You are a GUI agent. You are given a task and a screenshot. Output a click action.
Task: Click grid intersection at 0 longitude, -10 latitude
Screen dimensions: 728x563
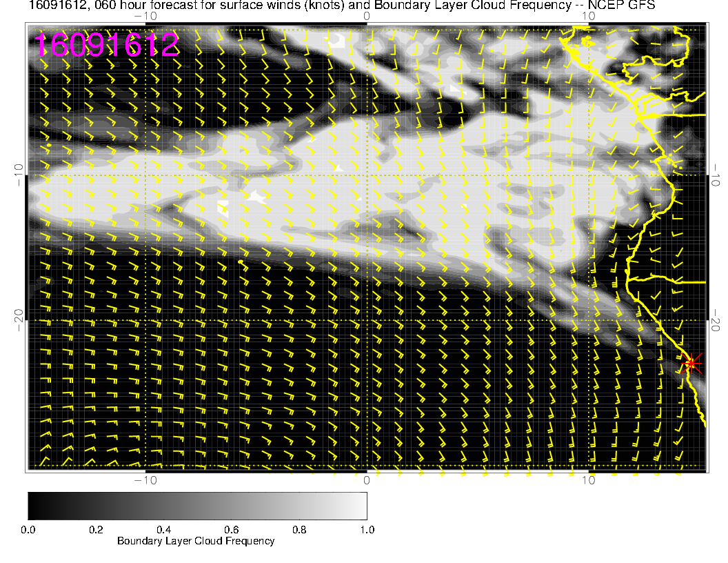[367, 175]
